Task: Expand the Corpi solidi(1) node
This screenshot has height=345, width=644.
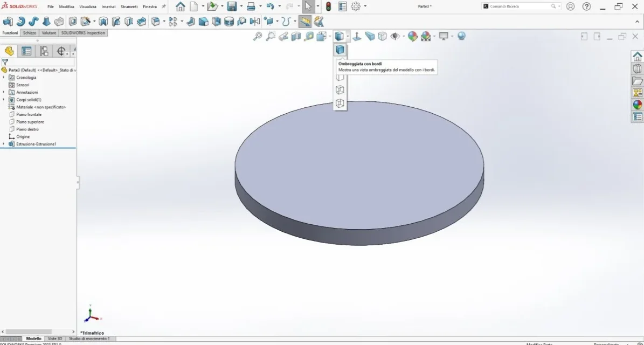Action: [4, 99]
